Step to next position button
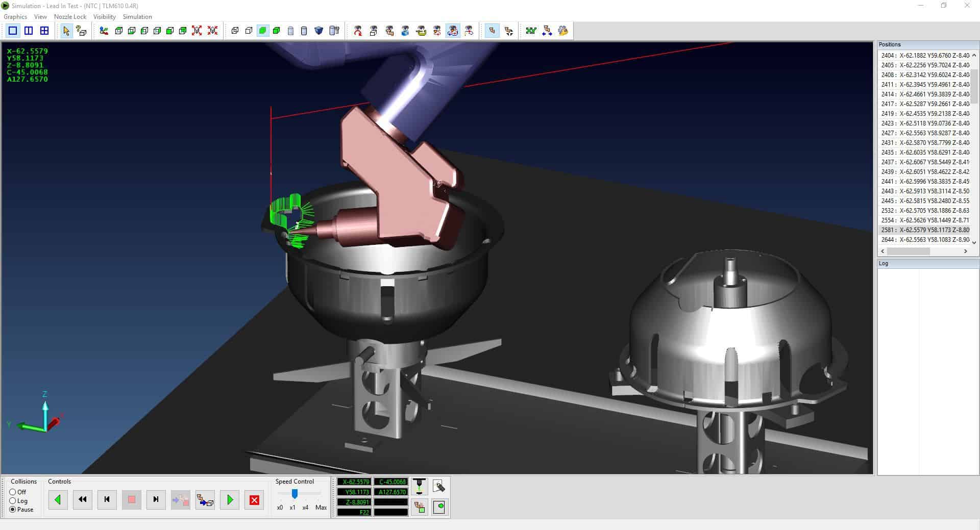Image resolution: width=980 pixels, height=530 pixels. click(x=156, y=500)
